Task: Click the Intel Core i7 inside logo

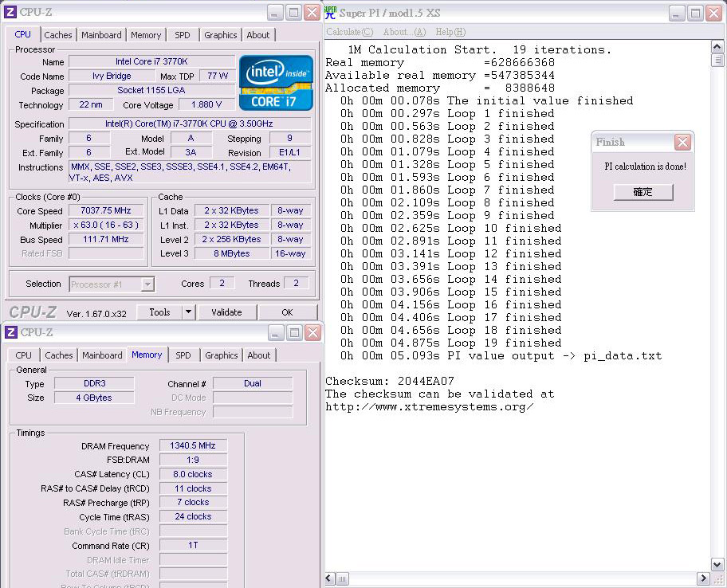Action: pyautogui.click(x=276, y=83)
